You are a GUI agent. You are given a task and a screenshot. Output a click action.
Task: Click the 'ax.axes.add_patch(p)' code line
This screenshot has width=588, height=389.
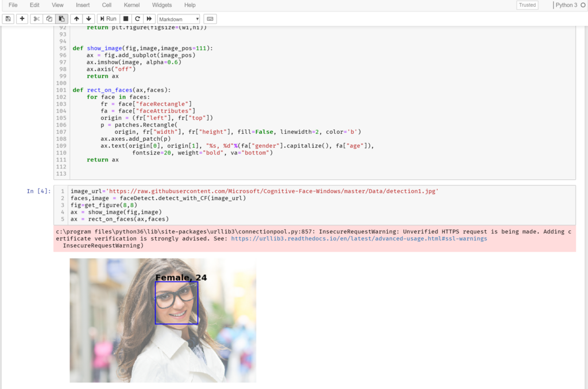[x=136, y=139]
